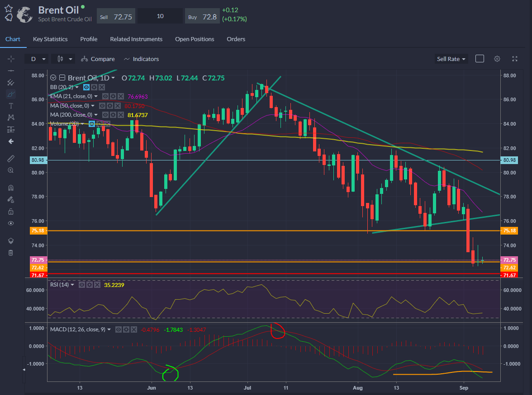
Task: Open the object tree layers icon
Action: point(11,241)
